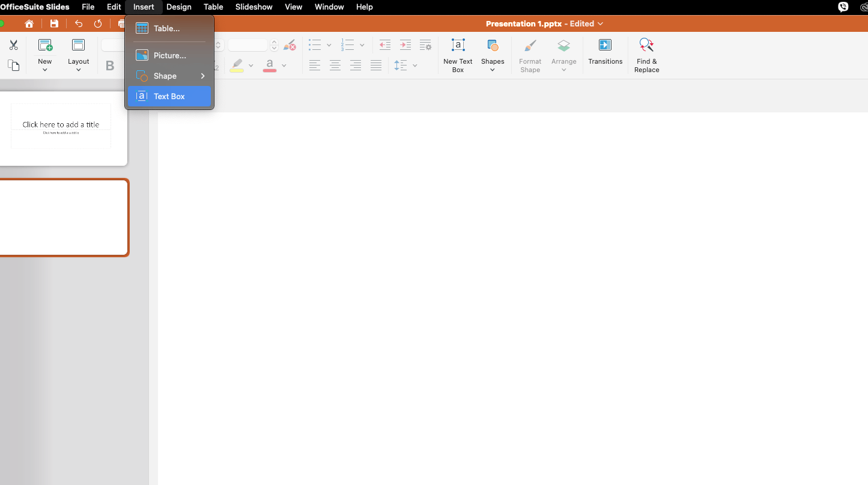Open Find & Replace tool

click(x=646, y=55)
